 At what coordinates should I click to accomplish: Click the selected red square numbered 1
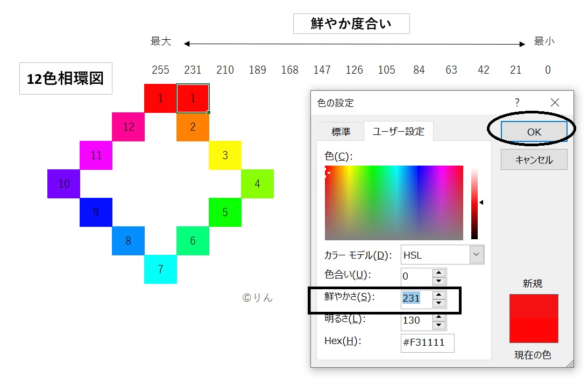[x=193, y=98]
